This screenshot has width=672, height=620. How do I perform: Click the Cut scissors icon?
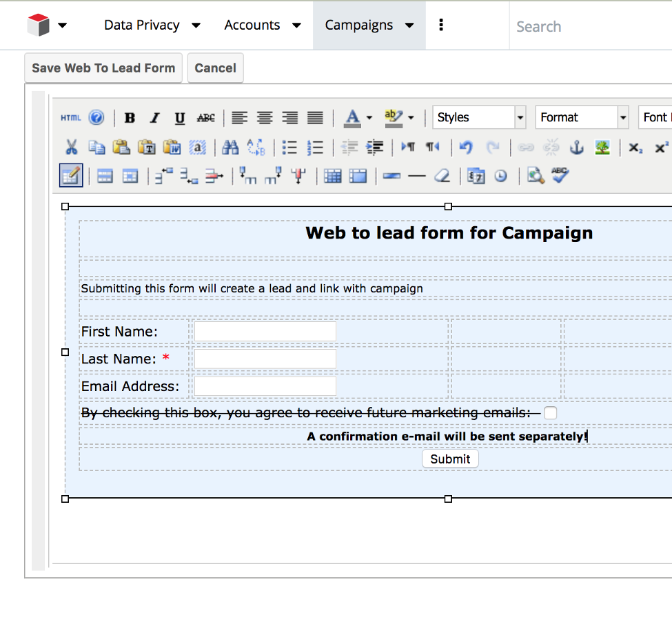coord(71,147)
